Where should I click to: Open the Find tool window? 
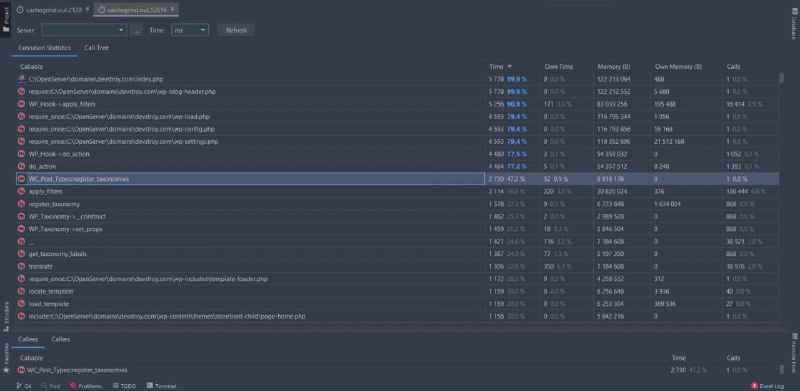click(x=51, y=386)
